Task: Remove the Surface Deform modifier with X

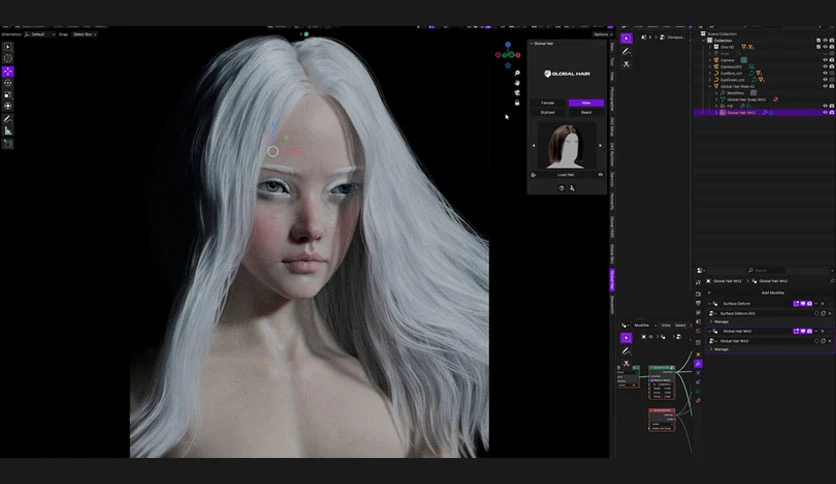Action: pos(823,304)
